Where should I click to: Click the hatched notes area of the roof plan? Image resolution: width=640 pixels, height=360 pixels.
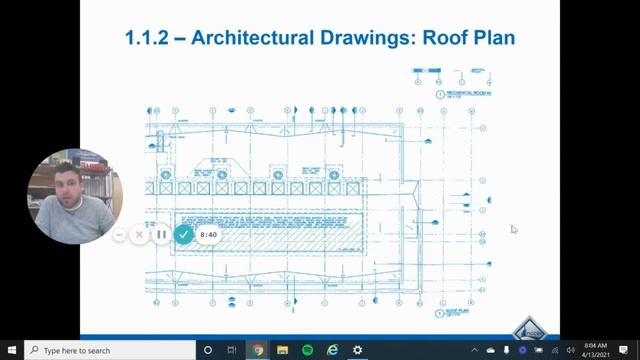pyautogui.click(x=269, y=232)
